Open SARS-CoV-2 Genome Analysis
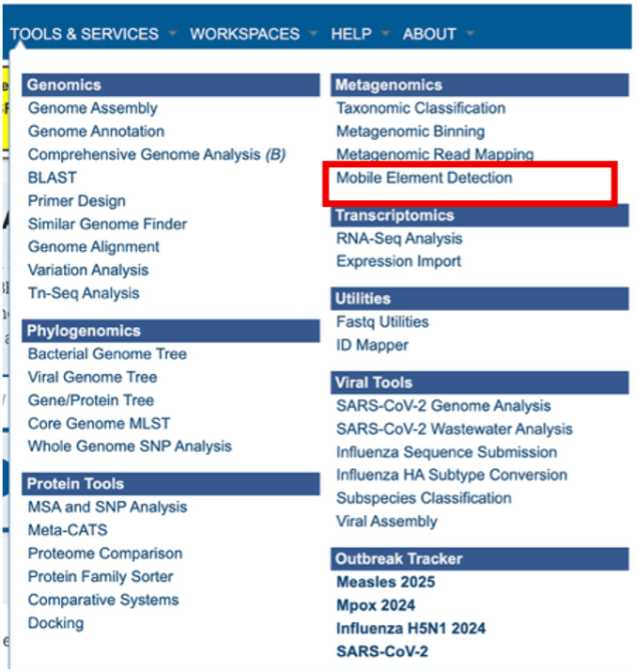 pyautogui.click(x=443, y=406)
